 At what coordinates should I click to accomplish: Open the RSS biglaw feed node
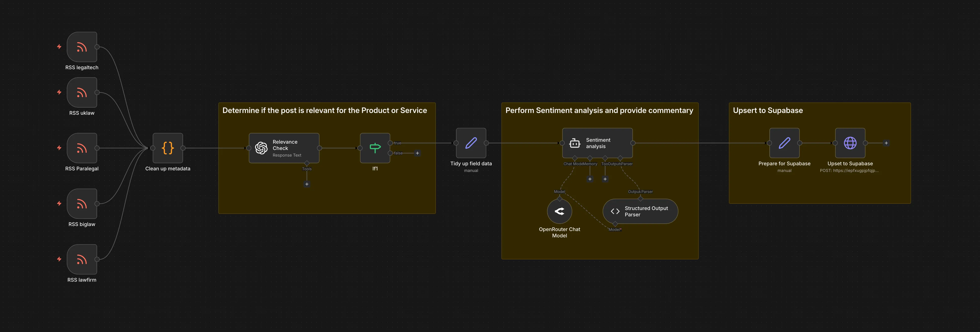(x=82, y=204)
